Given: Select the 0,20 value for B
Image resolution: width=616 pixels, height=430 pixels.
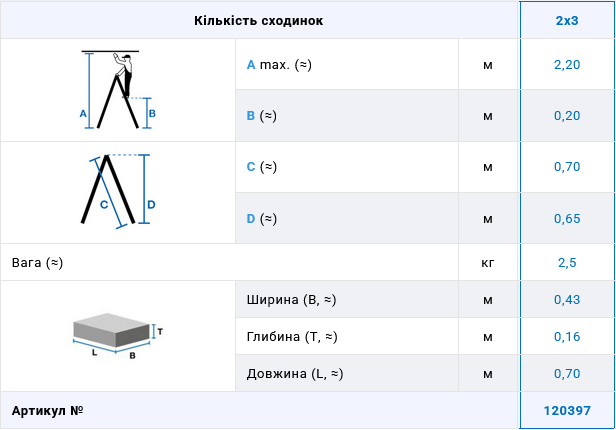Looking at the screenshot, I should [567, 116].
